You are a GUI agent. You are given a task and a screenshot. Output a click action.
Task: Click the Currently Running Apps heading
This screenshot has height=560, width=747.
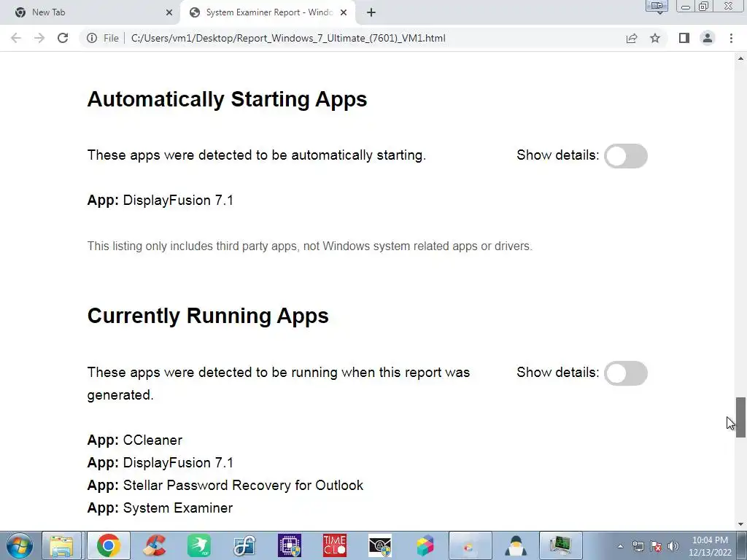[x=208, y=316]
